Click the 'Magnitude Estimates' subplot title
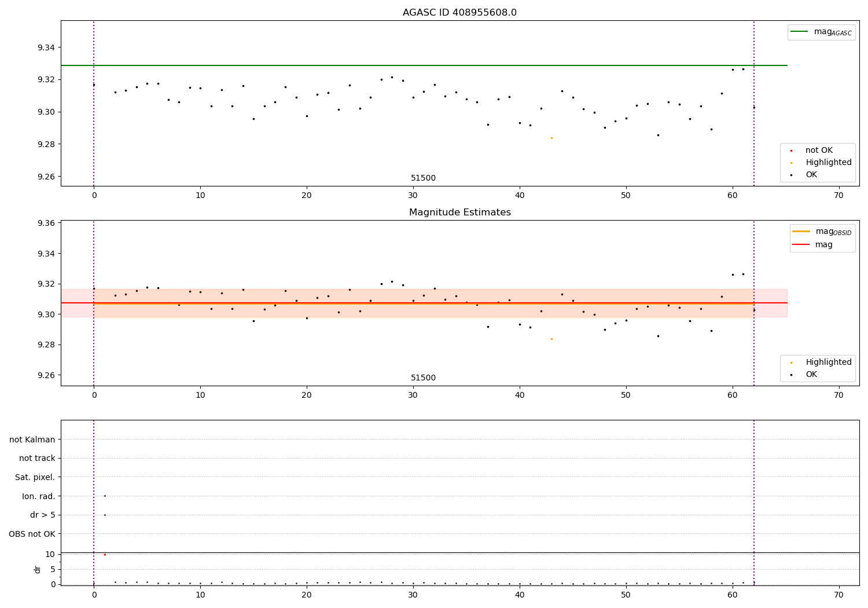Image resolution: width=868 pixels, height=608 pixels. click(x=459, y=213)
